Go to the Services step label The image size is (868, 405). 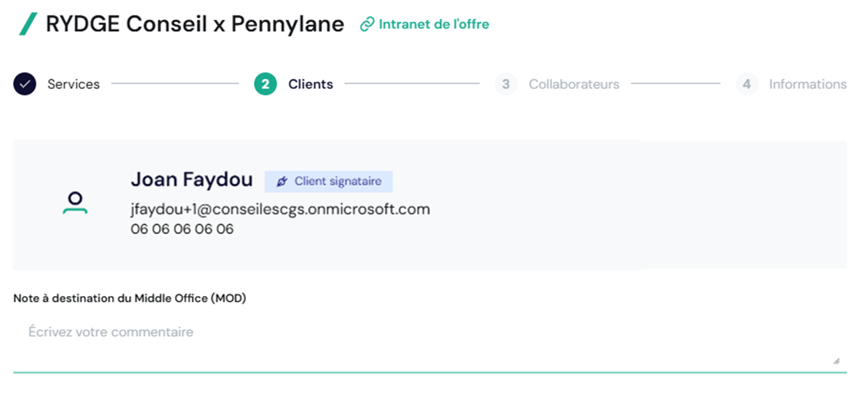click(x=74, y=84)
